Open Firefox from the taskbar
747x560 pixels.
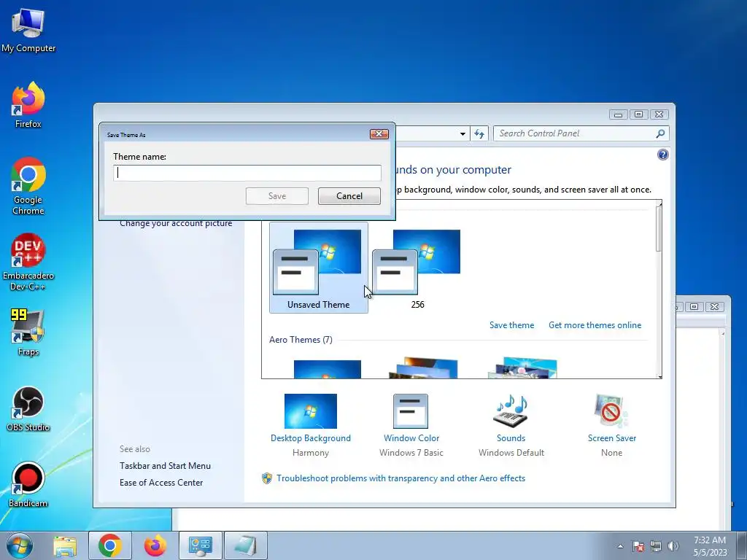(155, 545)
